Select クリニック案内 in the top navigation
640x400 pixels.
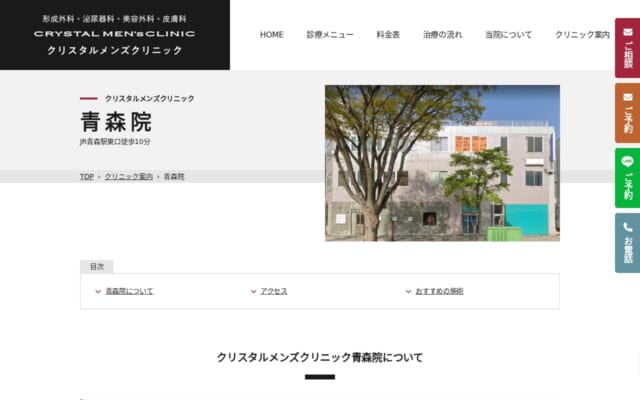point(583,35)
